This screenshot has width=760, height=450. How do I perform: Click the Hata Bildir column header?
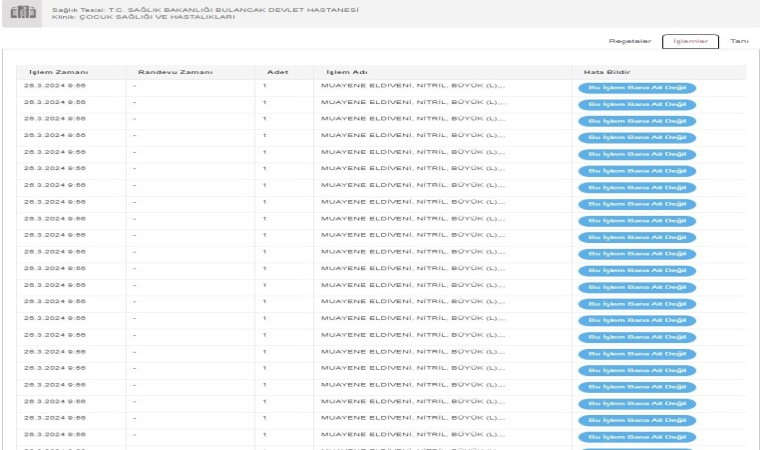coord(605,72)
